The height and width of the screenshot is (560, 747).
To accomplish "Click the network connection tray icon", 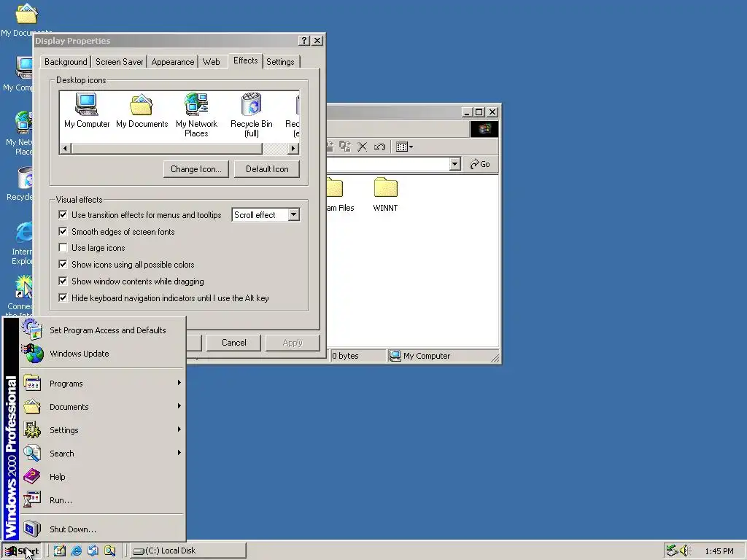I will (672, 551).
